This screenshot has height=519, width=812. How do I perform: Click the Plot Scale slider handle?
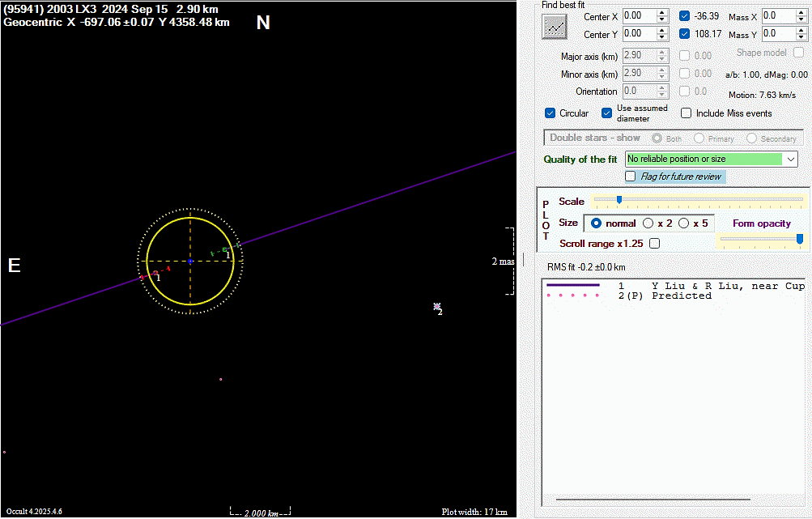(x=619, y=200)
